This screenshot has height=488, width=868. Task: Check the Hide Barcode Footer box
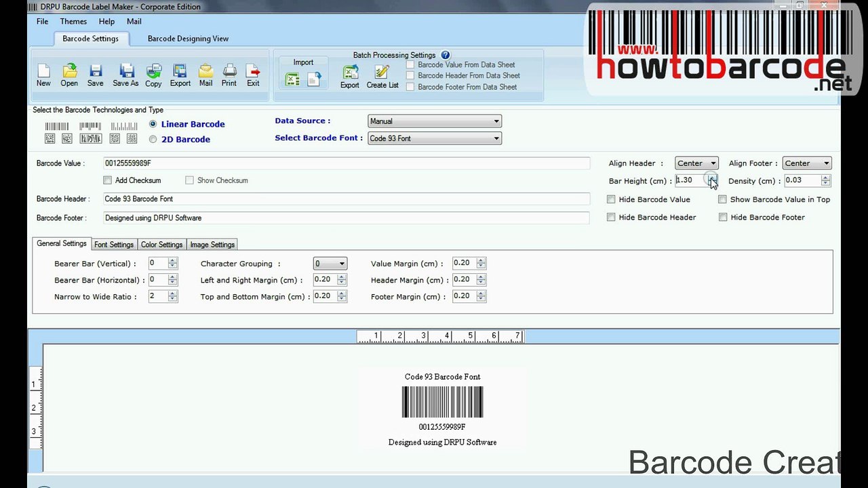tap(723, 217)
